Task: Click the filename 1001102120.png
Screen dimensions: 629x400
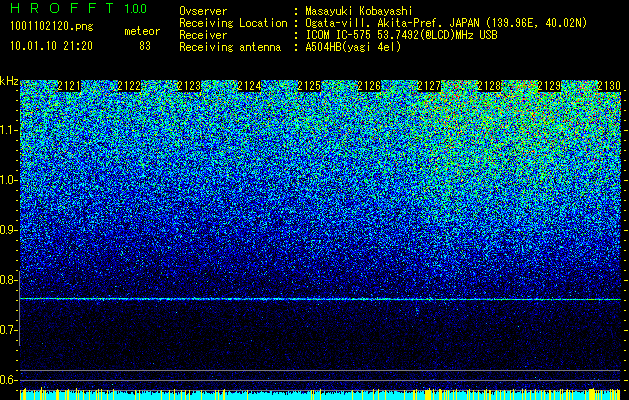Action: pos(52,27)
